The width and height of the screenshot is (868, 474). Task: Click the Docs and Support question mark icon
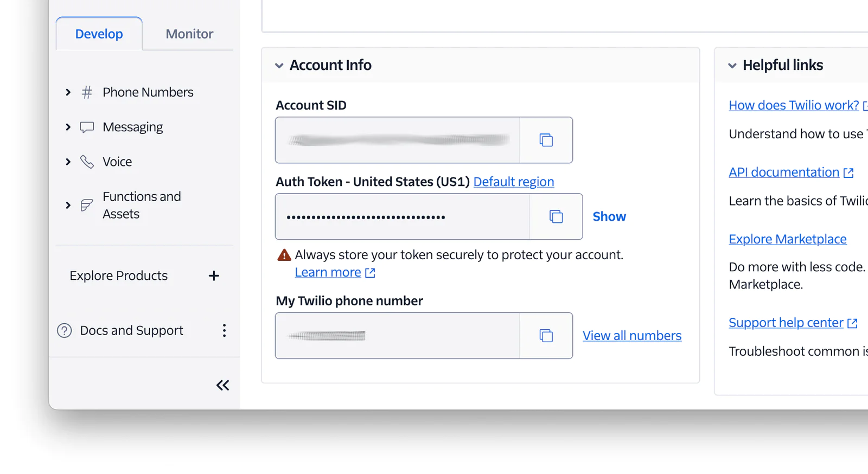tap(65, 330)
